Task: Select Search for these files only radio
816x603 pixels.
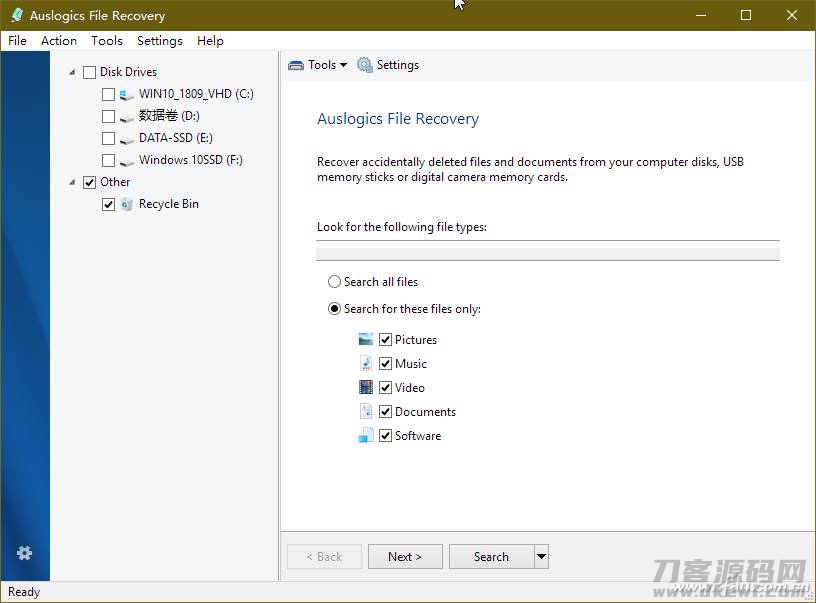Action: [x=334, y=309]
